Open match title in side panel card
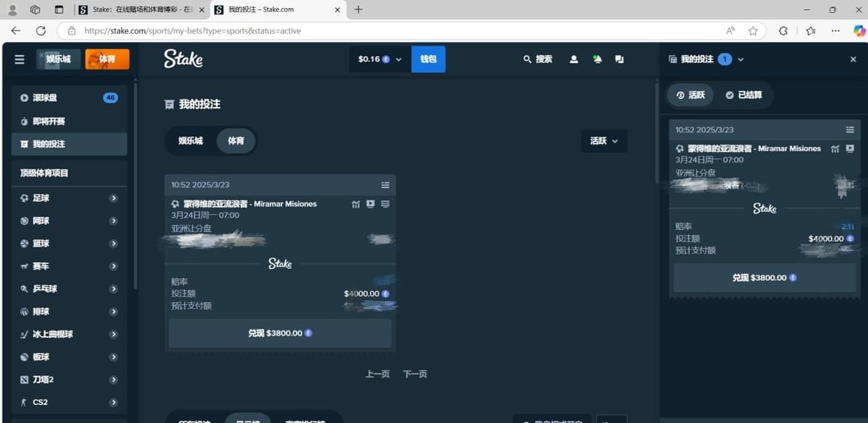Viewport: 868px width, 423px height. coord(754,148)
